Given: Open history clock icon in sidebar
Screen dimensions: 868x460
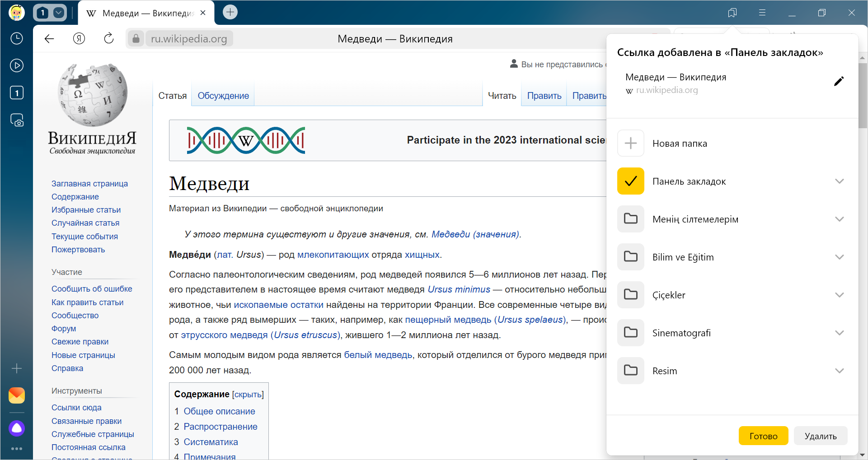Looking at the screenshot, I should click(17, 38).
